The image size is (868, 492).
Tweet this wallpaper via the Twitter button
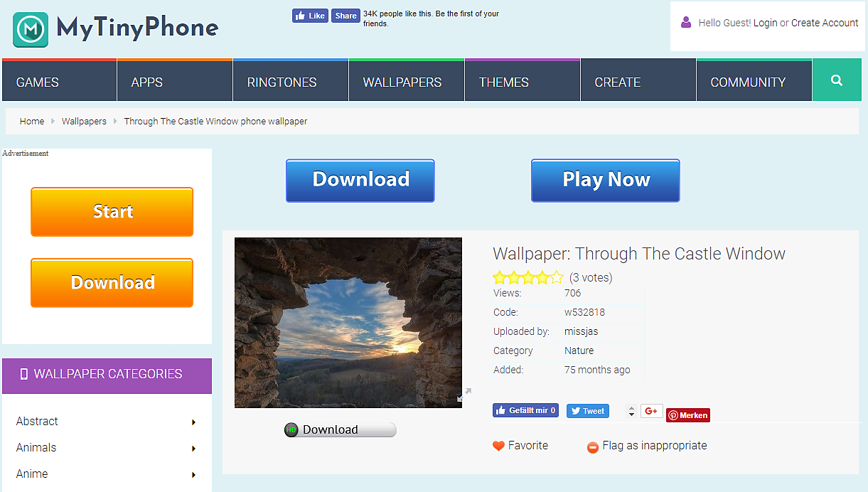pos(587,411)
